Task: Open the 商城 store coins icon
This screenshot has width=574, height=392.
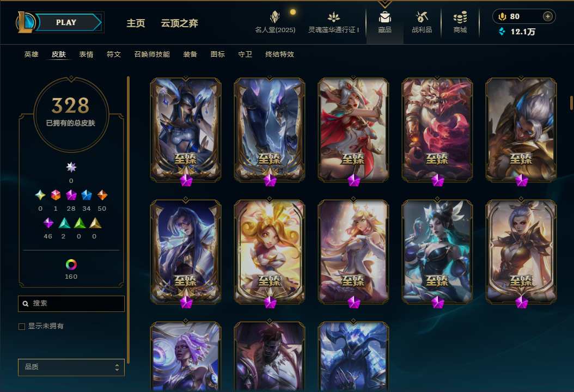Action: click(x=460, y=17)
